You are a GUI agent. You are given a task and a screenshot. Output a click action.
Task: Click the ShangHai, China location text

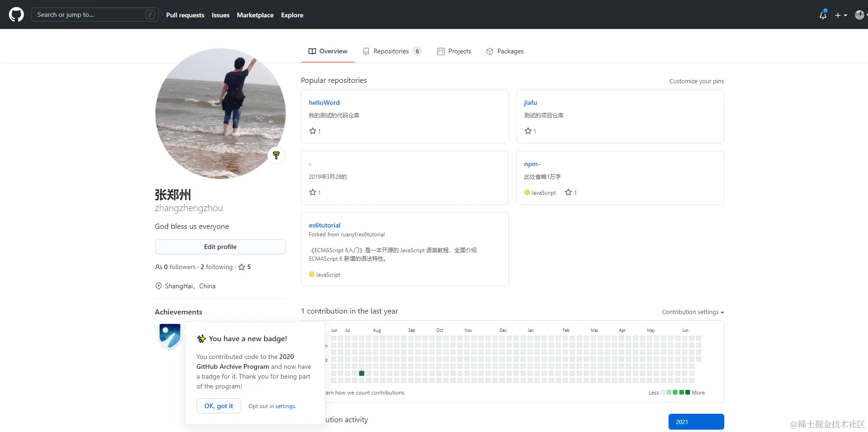(190, 286)
